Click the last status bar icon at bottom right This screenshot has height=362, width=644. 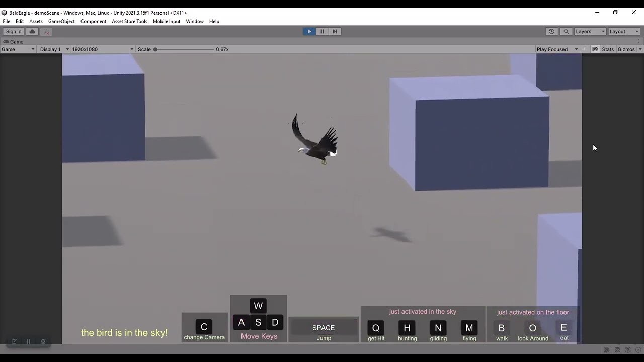point(638,350)
